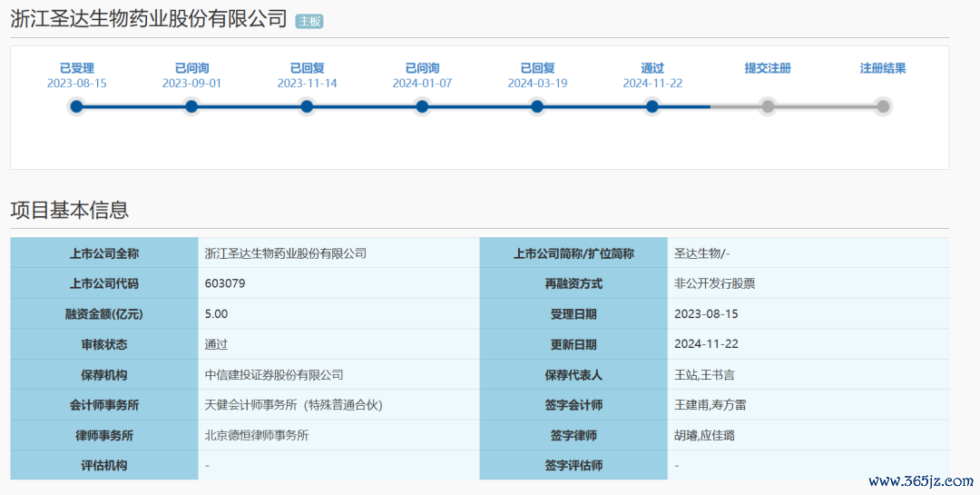
Task: Select the 已受理 2023-08-15 timeline dot
Action: coord(76,107)
